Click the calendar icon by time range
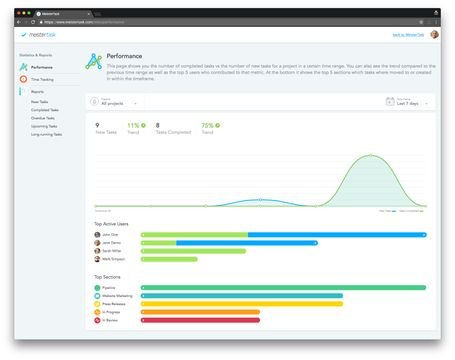The width and height of the screenshot is (455, 360). pyautogui.click(x=390, y=101)
